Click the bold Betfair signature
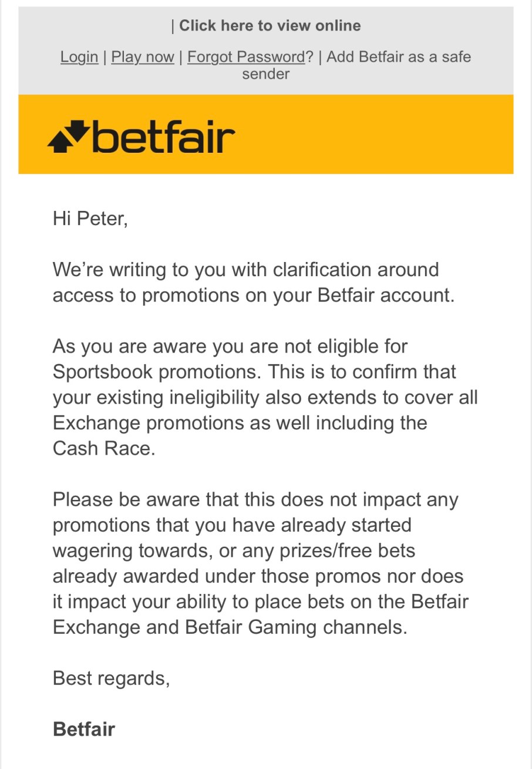 [83, 729]
